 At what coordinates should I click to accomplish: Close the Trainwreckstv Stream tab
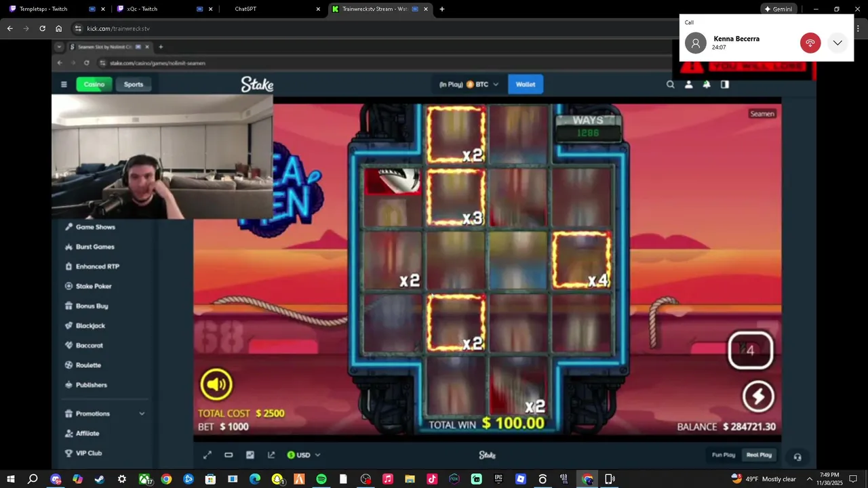point(426,9)
